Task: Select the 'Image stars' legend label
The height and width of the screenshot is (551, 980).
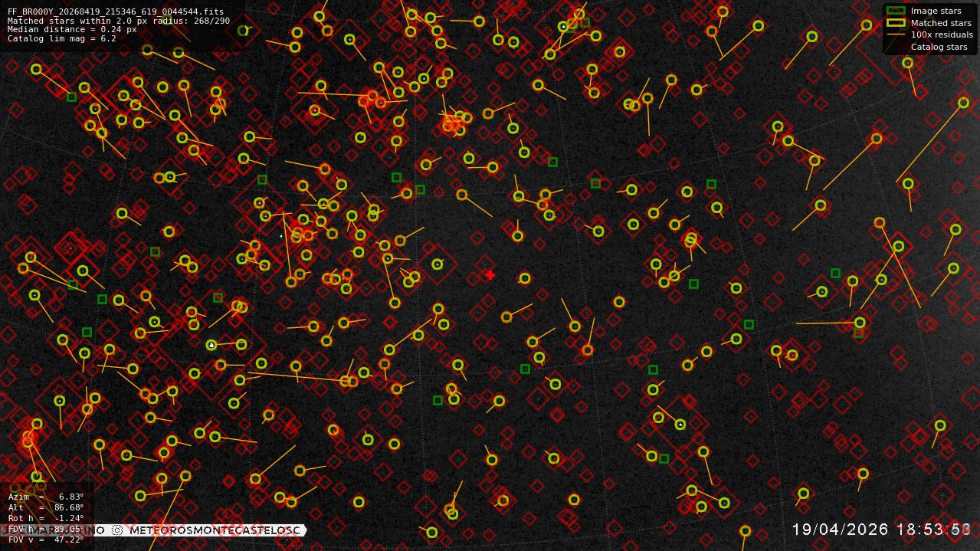Action: pyautogui.click(x=936, y=11)
